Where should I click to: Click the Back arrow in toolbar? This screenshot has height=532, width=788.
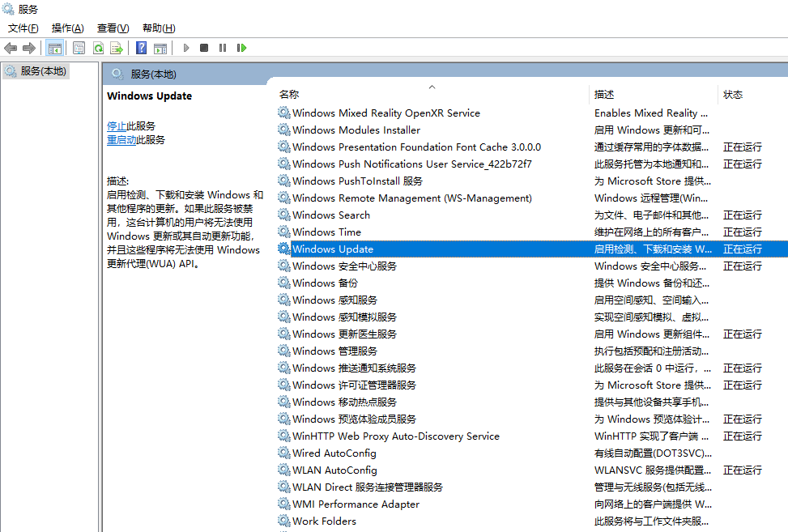pos(11,49)
